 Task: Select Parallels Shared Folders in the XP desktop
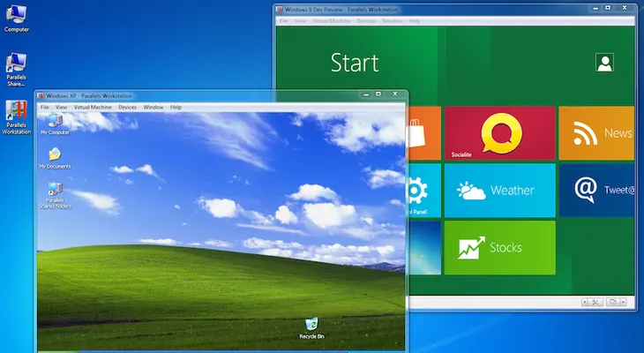click(x=55, y=196)
